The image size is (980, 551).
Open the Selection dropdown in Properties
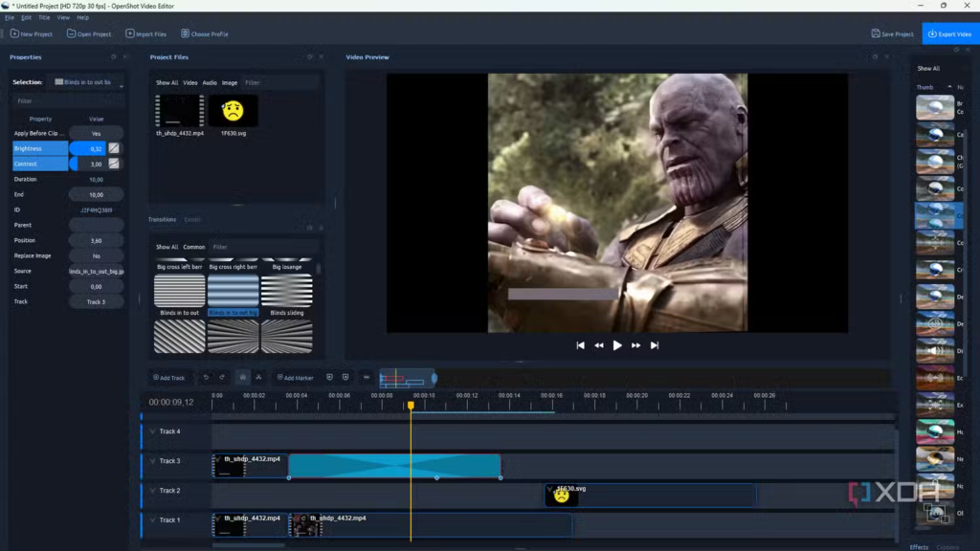pos(88,82)
